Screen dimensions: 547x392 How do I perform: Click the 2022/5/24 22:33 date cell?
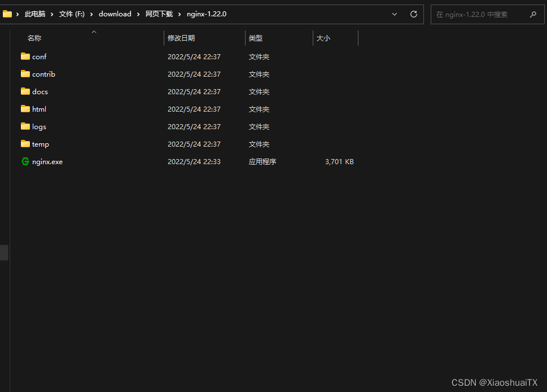[x=194, y=162]
